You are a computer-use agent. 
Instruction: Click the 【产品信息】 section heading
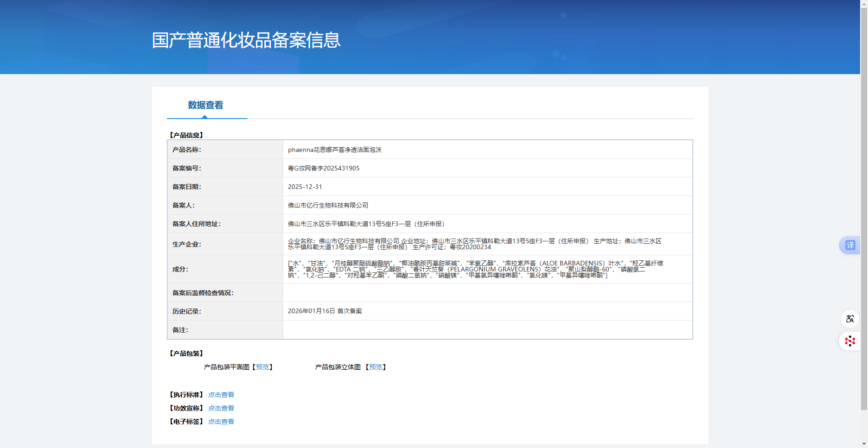point(186,135)
